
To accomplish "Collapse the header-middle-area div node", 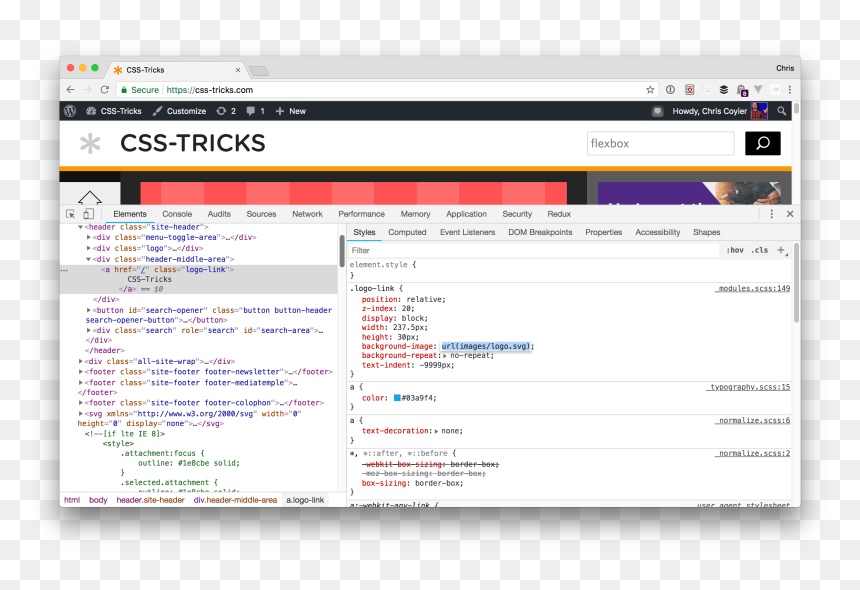I will pyautogui.click(x=88, y=259).
